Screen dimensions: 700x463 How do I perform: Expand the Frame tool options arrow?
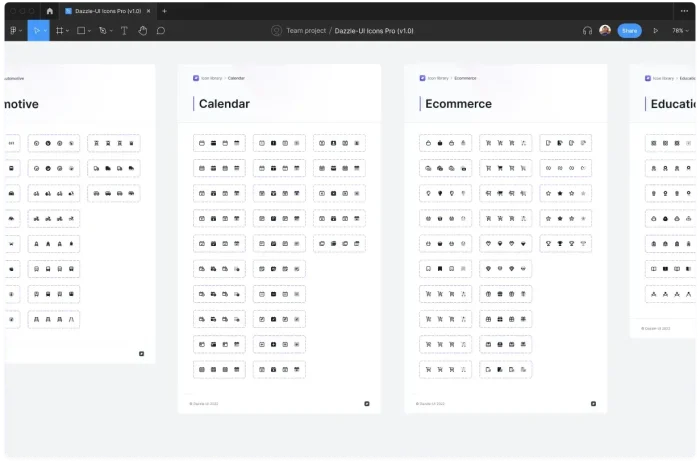click(67, 31)
